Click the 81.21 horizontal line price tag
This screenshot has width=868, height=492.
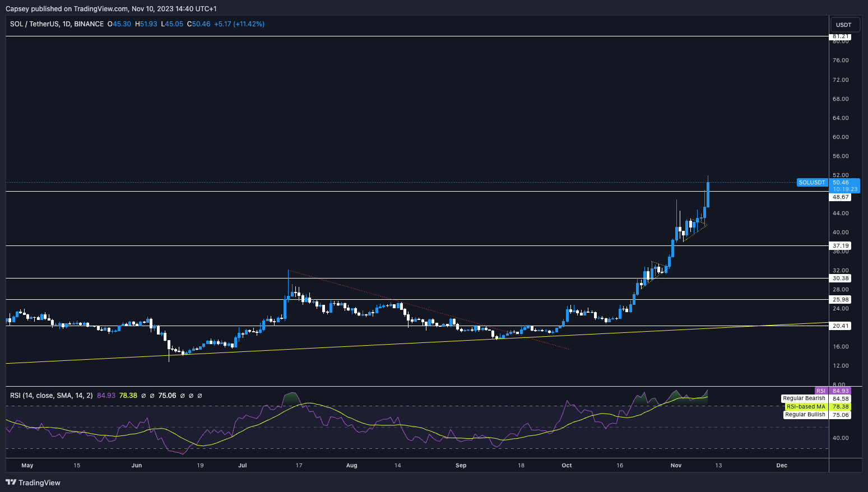click(x=841, y=36)
